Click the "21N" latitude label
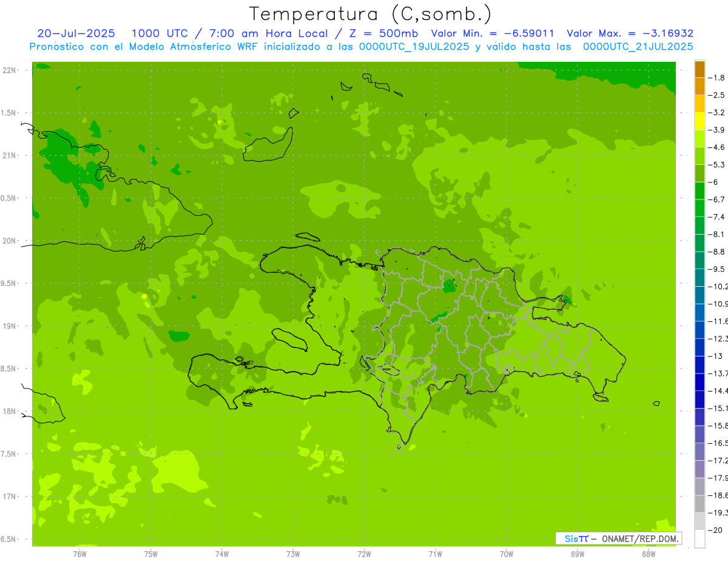Image resolution: width=728 pixels, height=562 pixels. coord(9,156)
